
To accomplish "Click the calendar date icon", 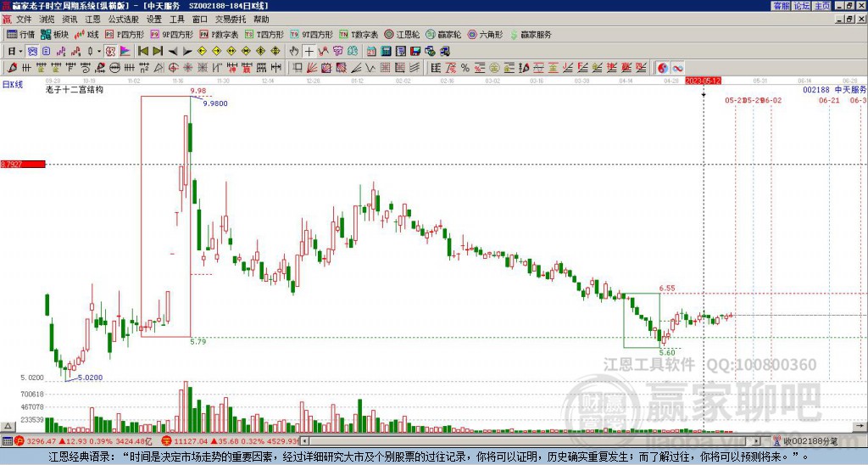I will click(x=371, y=52).
